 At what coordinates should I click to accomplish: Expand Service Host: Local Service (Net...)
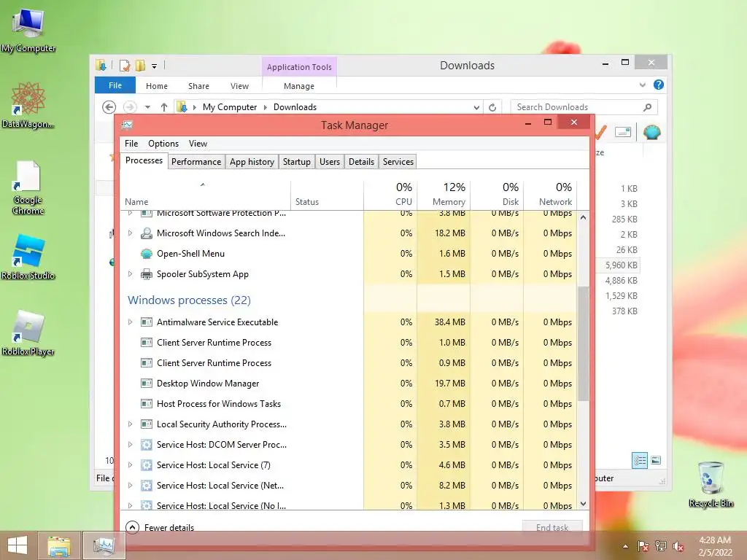tap(130, 485)
